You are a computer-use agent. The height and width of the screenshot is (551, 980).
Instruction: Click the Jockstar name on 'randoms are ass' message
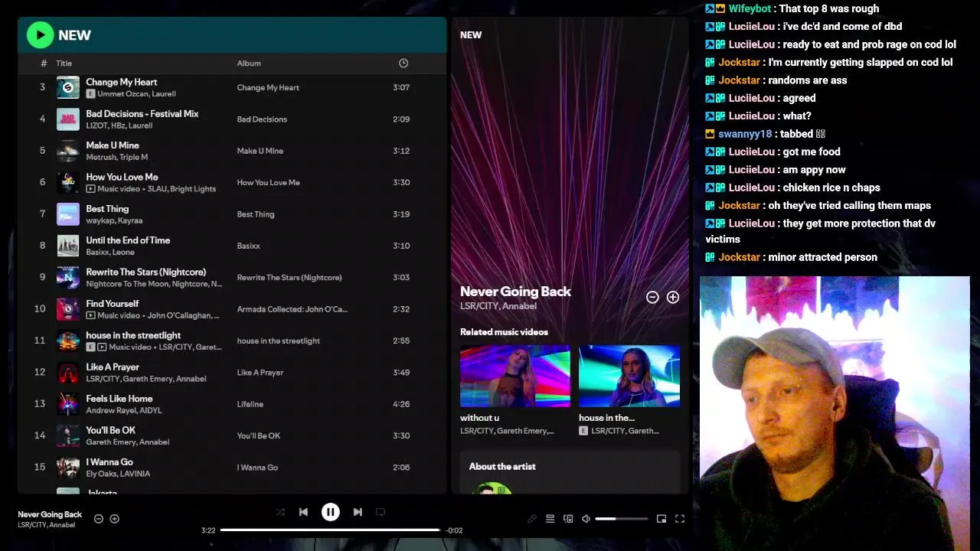click(739, 80)
